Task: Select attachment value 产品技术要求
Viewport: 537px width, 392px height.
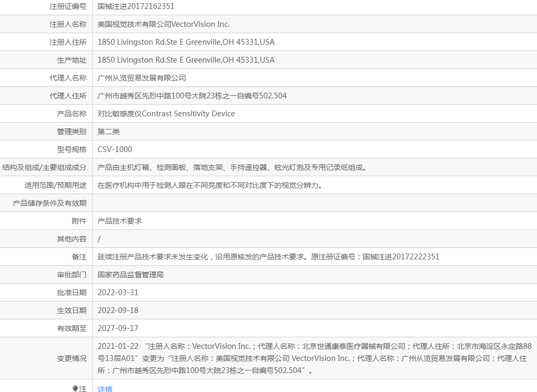Action: click(119, 221)
